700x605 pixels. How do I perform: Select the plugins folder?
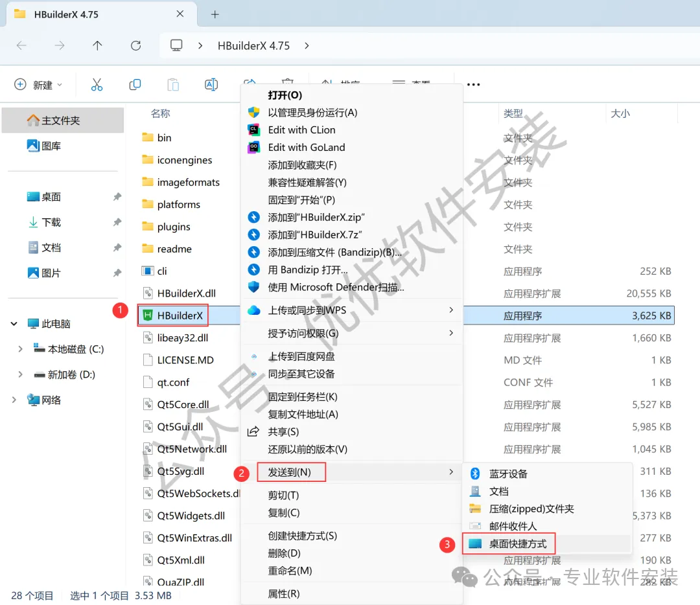(174, 227)
